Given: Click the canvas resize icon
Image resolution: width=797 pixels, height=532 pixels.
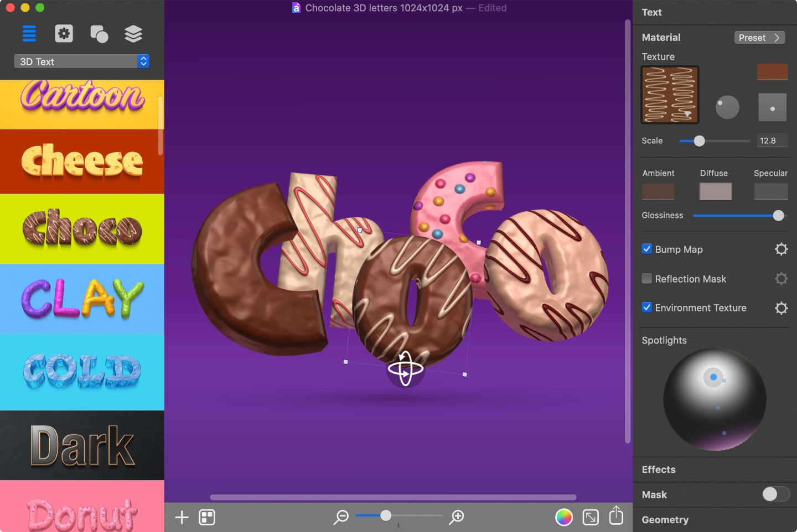Looking at the screenshot, I should pyautogui.click(x=590, y=517).
